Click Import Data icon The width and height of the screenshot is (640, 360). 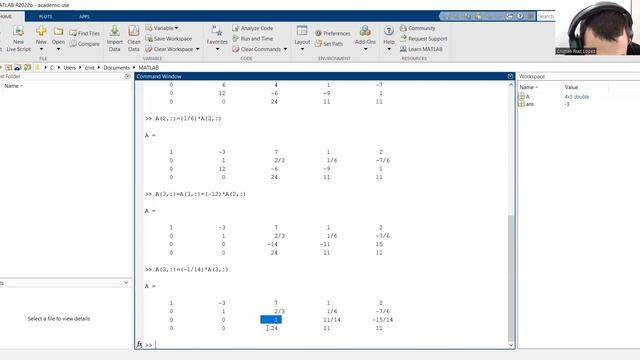point(115,31)
